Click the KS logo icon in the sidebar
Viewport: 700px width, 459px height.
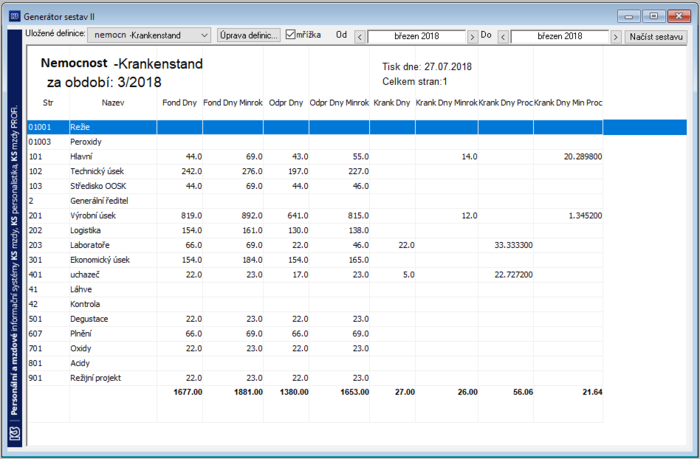tap(15, 433)
